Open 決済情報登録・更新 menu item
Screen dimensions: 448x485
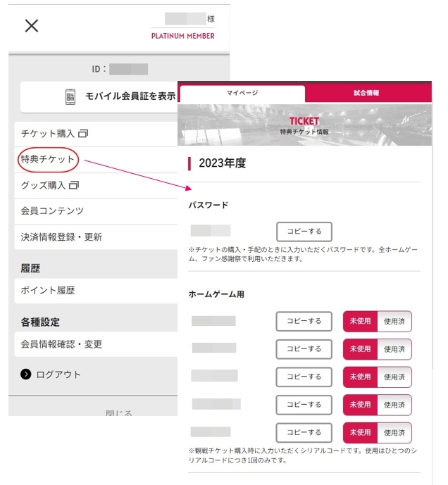tap(61, 237)
